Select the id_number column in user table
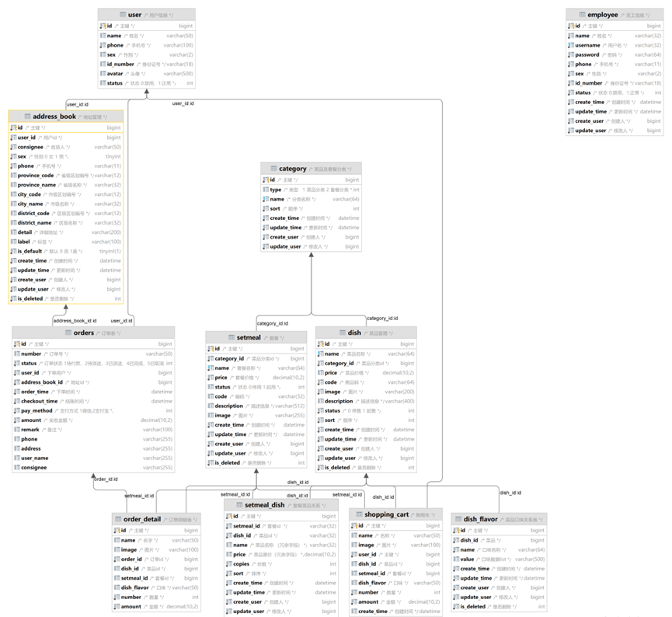This screenshot has height=617, width=672. click(147, 64)
